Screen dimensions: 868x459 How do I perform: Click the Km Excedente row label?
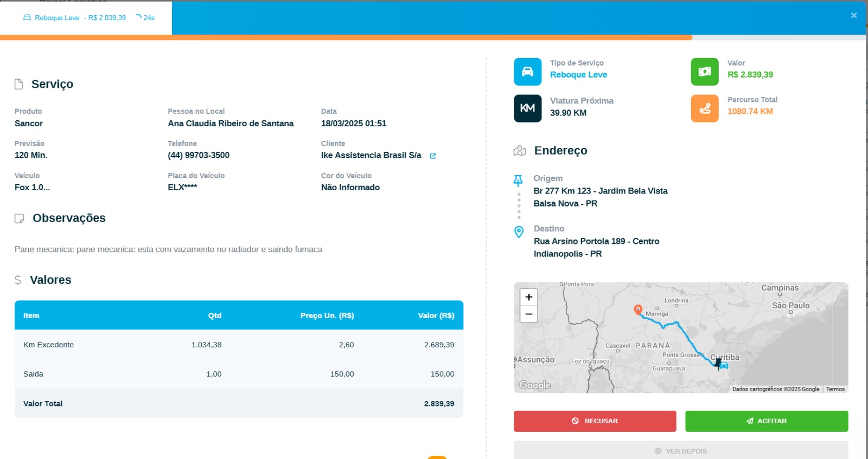pyautogui.click(x=48, y=345)
